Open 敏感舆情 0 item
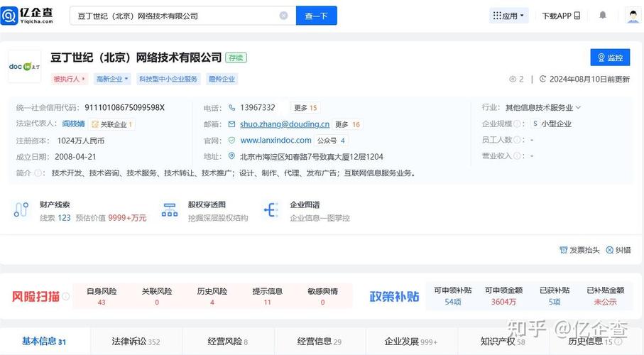This screenshot has width=644, height=355. [322, 296]
